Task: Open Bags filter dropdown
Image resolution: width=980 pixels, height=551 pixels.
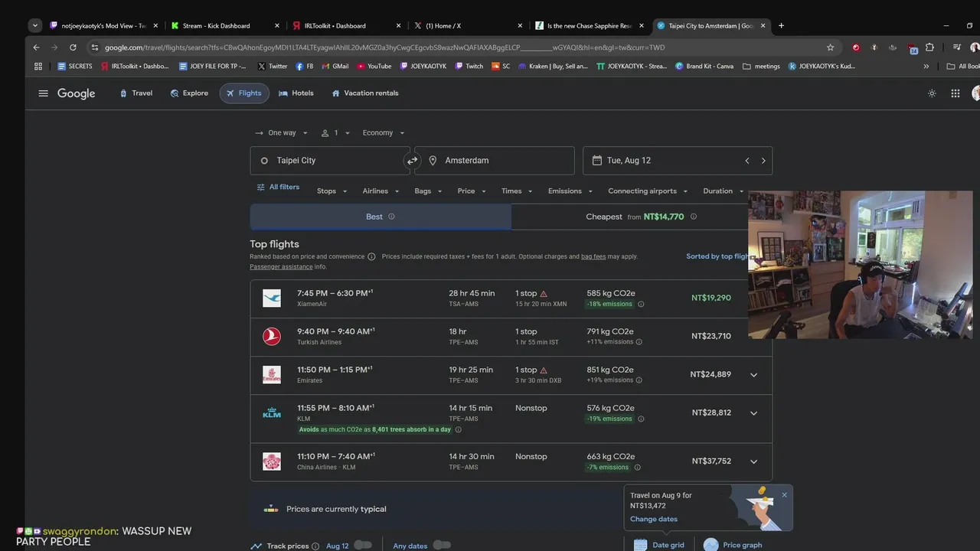Action: (428, 191)
